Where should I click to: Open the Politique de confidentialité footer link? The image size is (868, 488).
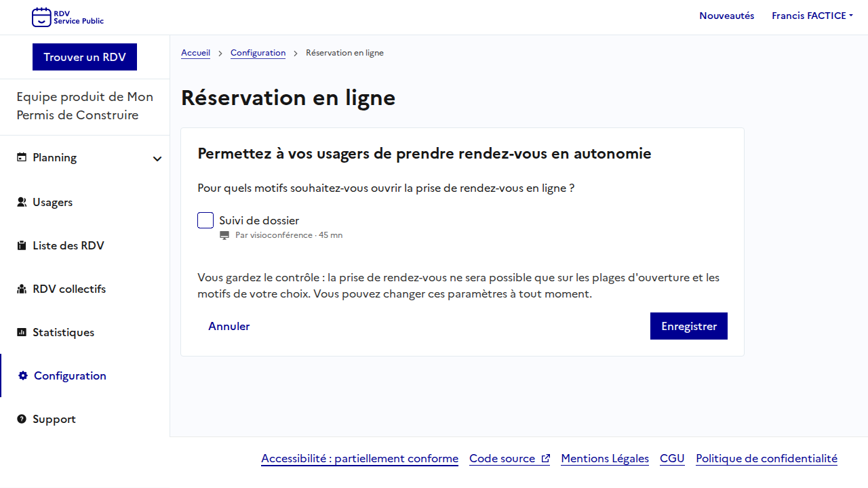coord(766,459)
